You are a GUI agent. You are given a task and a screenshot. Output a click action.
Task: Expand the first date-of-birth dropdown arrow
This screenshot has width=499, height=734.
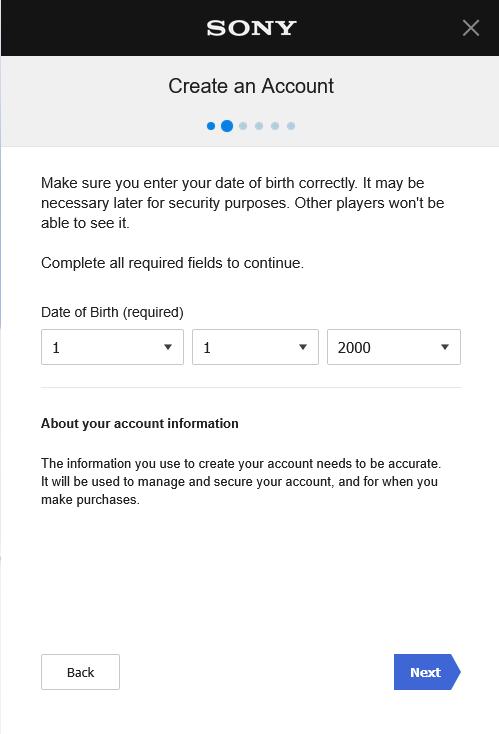pyautogui.click(x=168, y=347)
